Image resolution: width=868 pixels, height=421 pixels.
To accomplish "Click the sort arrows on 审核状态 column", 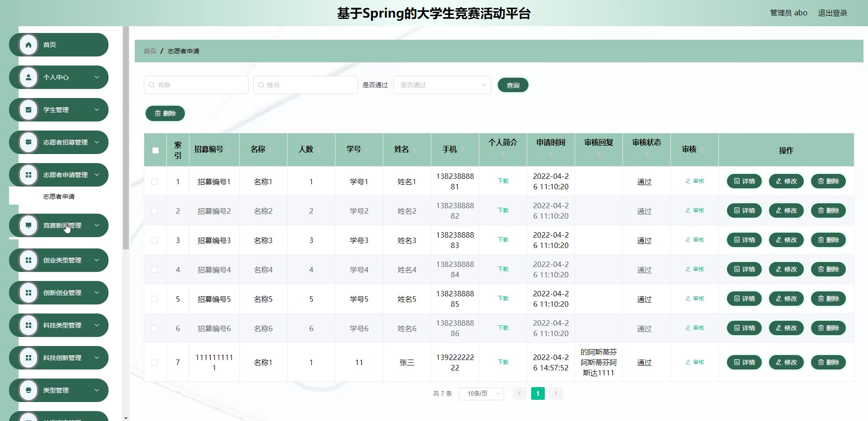I will 646,154.
